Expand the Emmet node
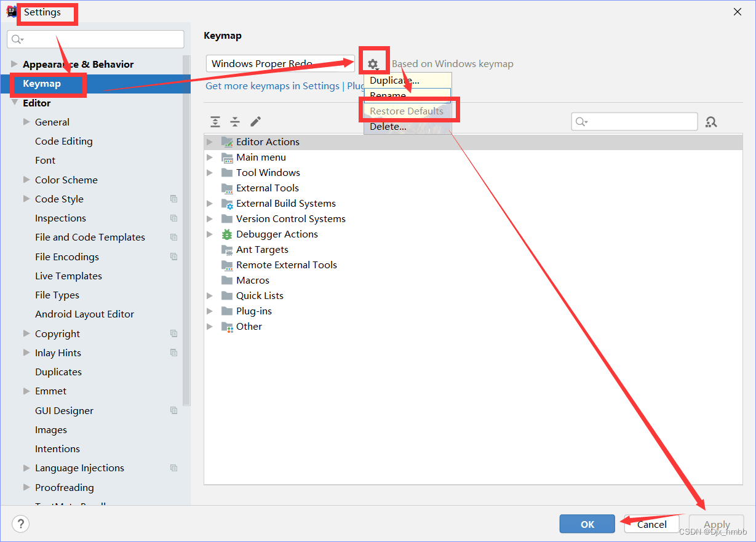756x542 pixels. [x=26, y=391]
